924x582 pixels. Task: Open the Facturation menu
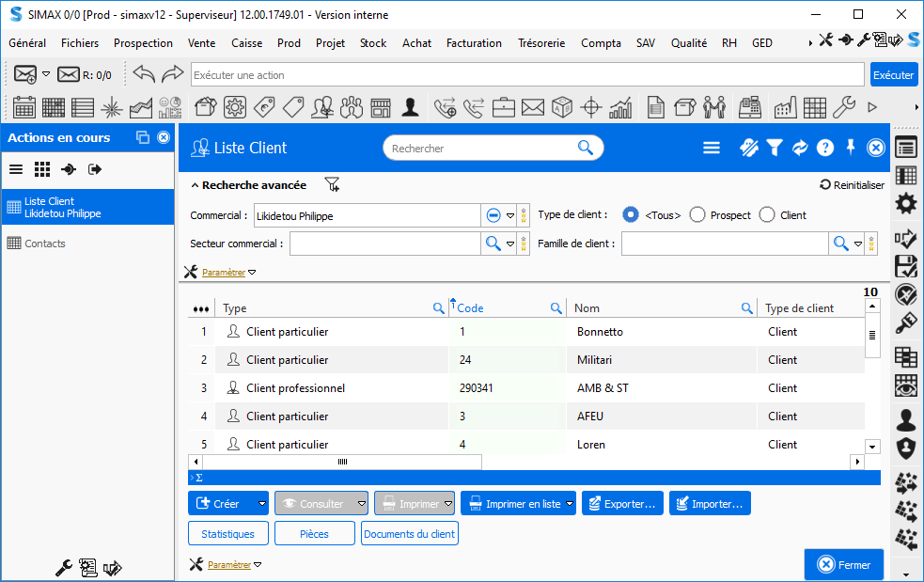[474, 43]
